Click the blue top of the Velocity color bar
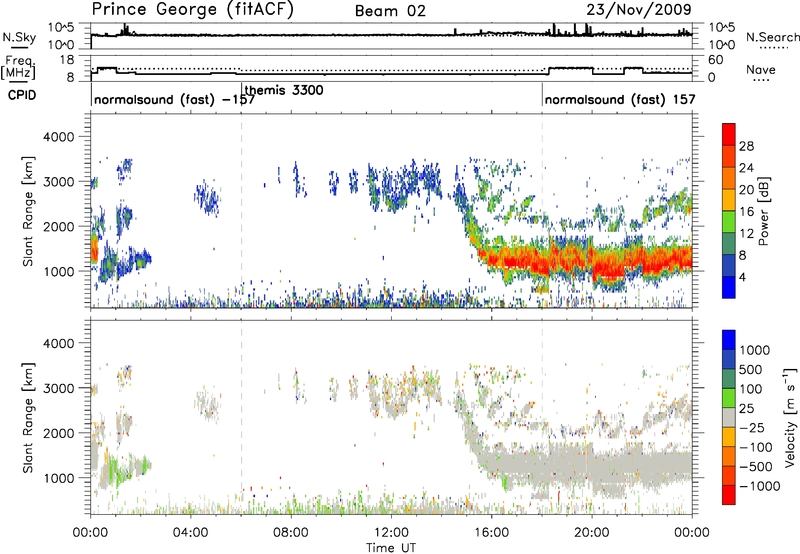This screenshot has width=800, height=554. (729, 338)
